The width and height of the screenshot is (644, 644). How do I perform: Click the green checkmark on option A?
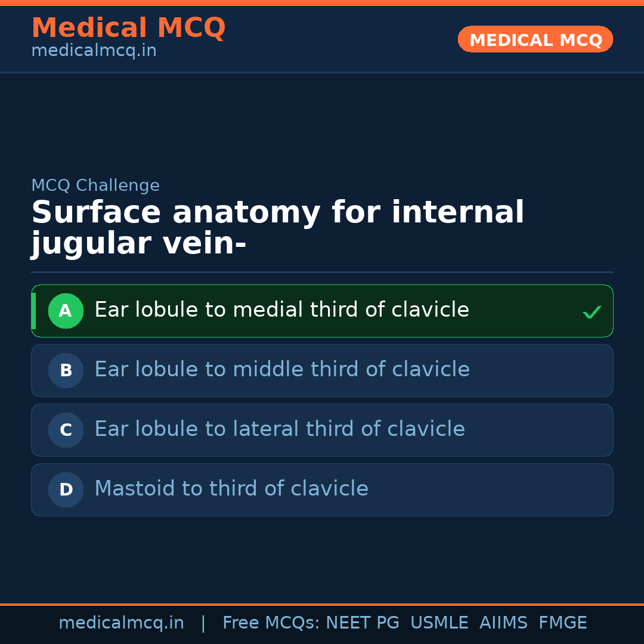(592, 312)
